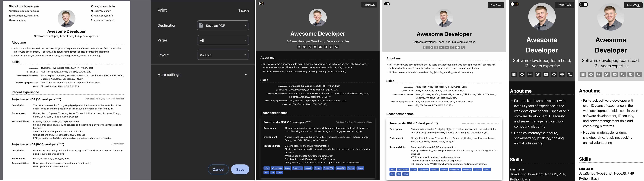The height and width of the screenshot is (181, 644).
Task: Open the Destination dropdown showing Save as PDF
Action: 223,25
